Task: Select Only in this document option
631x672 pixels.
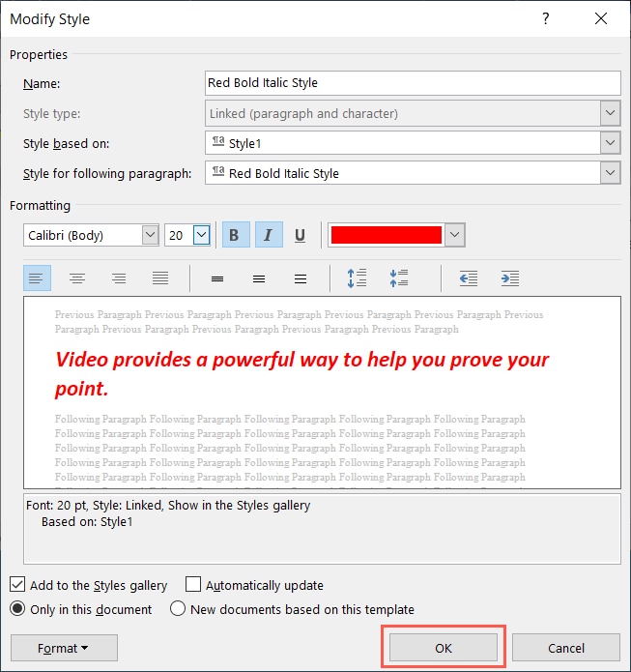Action: point(17,608)
